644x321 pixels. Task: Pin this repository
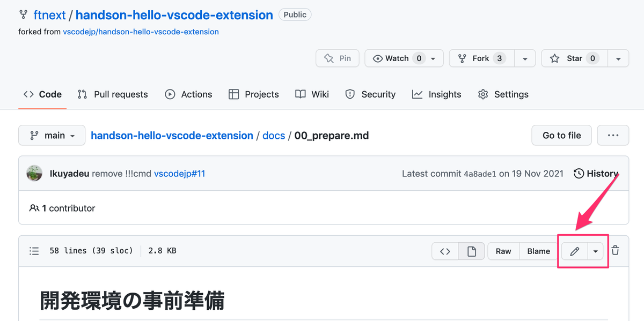337,58
